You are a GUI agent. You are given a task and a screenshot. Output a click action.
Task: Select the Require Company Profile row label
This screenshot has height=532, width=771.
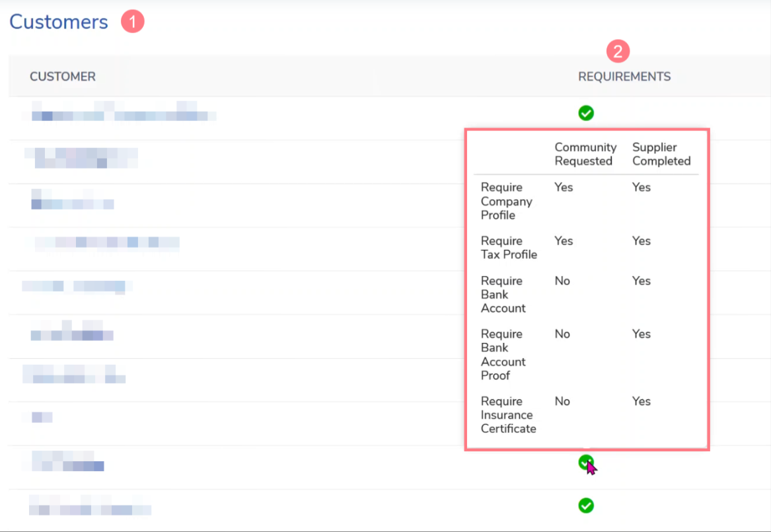(x=506, y=201)
